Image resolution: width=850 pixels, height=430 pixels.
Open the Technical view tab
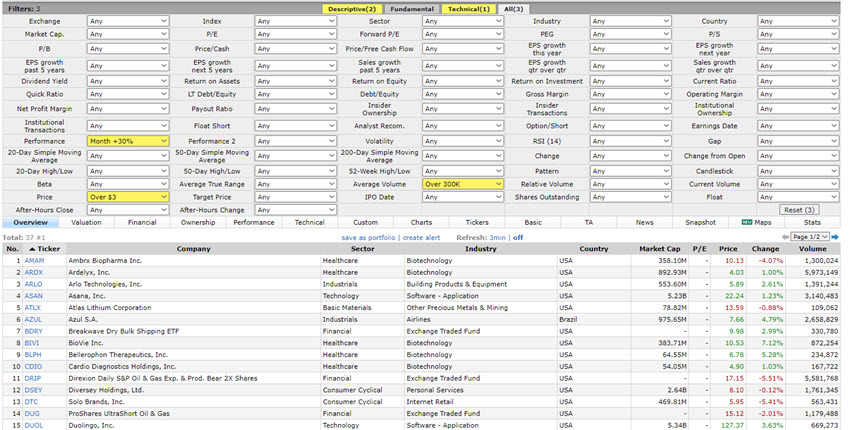pos(310,222)
